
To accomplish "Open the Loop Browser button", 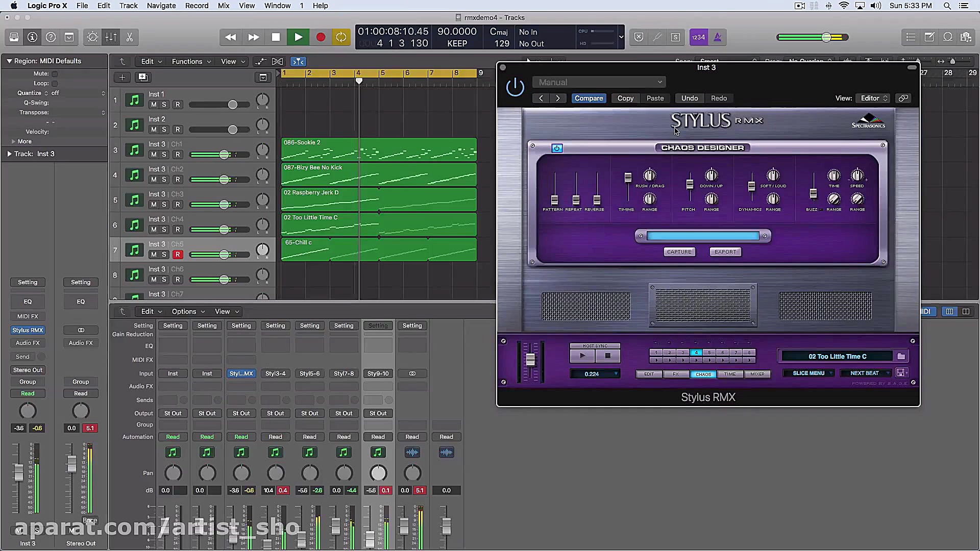I will point(948,37).
